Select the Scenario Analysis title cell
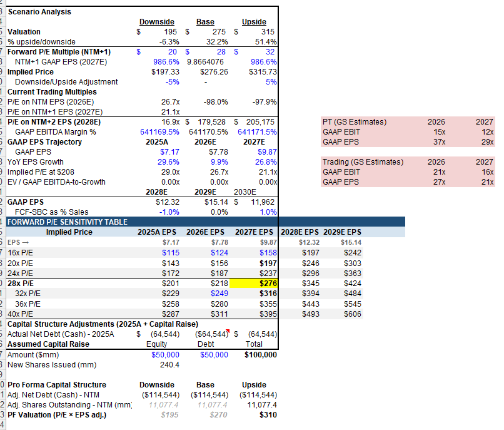The width and height of the screenshot is (504, 430). (39, 12)
